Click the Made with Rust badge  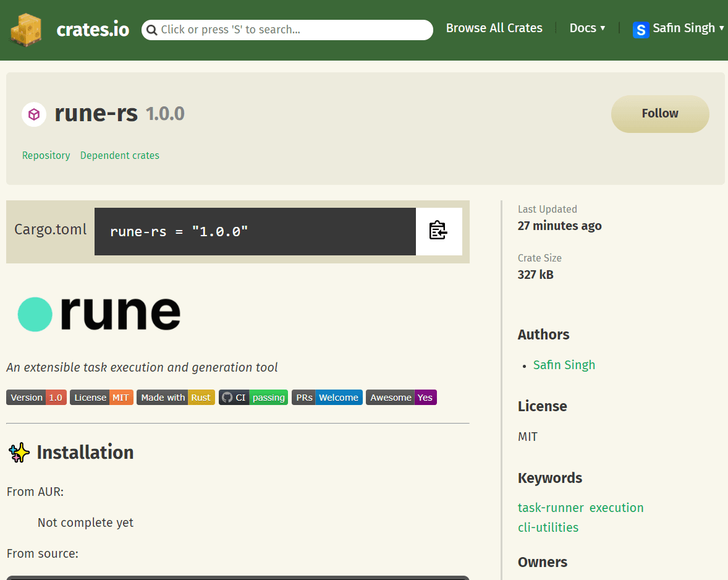[176, 398]
